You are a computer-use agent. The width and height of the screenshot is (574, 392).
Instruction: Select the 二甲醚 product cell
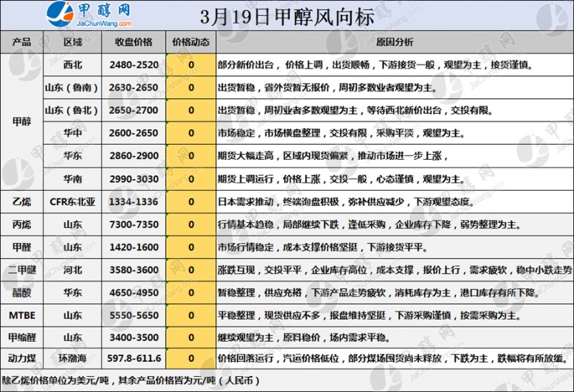(22, 270)
